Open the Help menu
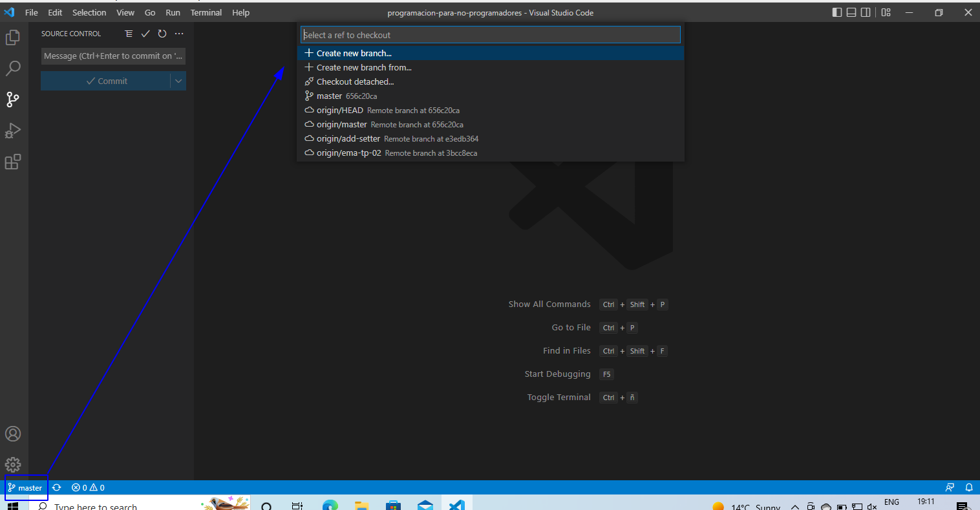Screen dimensions: 980x510 point(241,12)
